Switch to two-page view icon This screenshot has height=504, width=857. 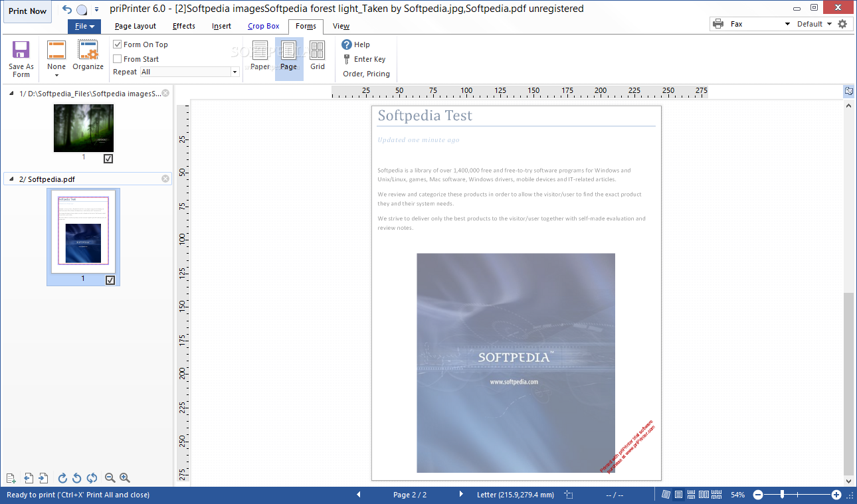(x=704, y=495)
